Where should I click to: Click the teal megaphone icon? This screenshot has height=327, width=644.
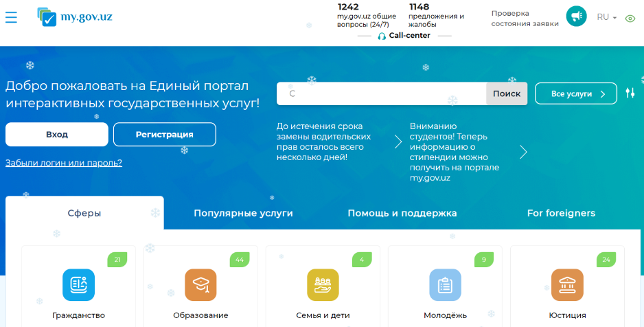(576, 16)
